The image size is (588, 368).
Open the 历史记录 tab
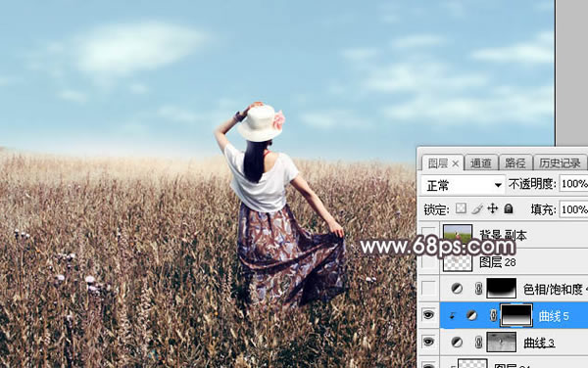tap(560, 163)
